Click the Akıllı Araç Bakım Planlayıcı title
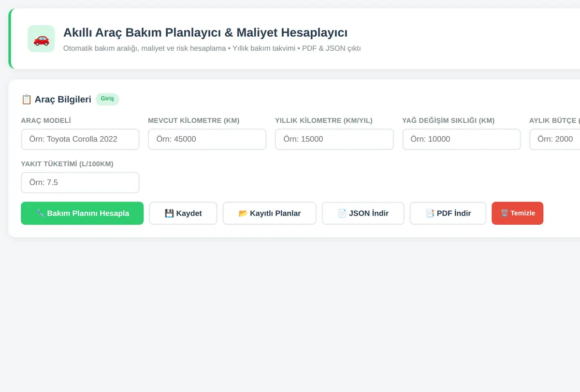 point(205,33)
